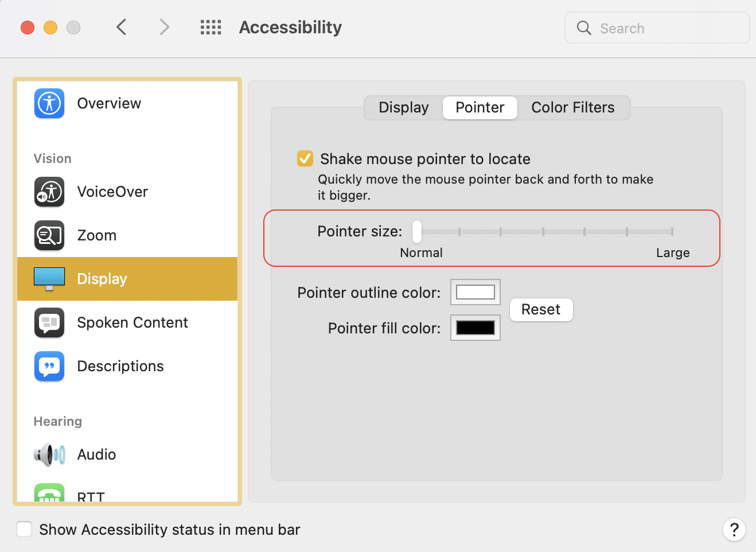Open the Audio speaker icon

tap(49, 454)
